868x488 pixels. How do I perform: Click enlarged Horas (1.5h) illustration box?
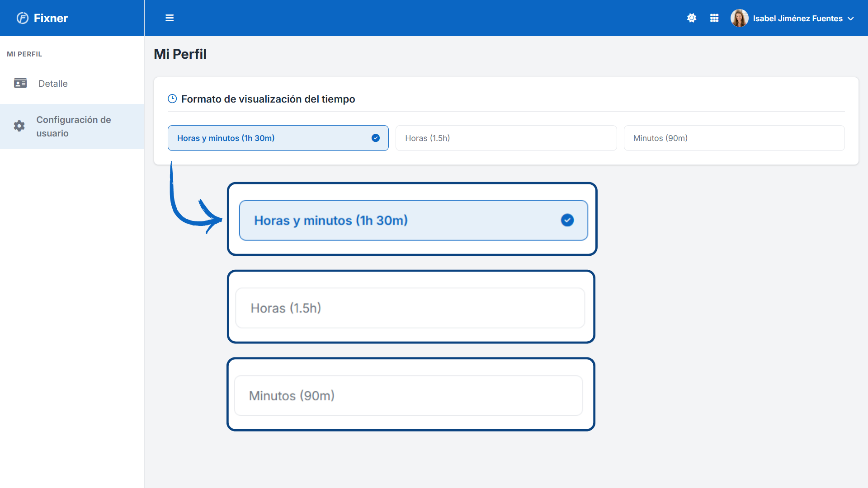pos(411,307)
